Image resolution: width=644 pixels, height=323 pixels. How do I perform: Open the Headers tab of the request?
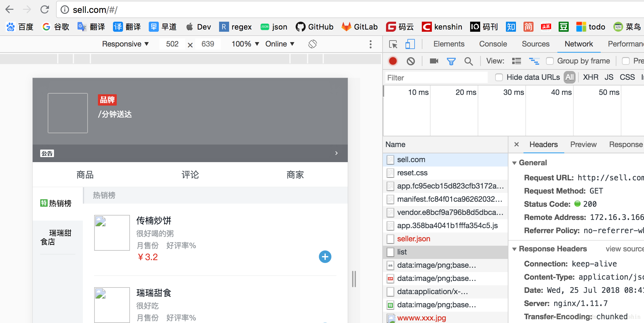point(544,145)
